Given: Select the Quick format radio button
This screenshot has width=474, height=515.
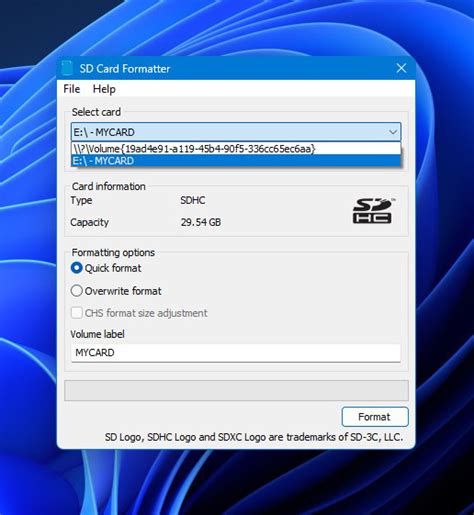Looking at the screenshot, I should coord(77,268).
